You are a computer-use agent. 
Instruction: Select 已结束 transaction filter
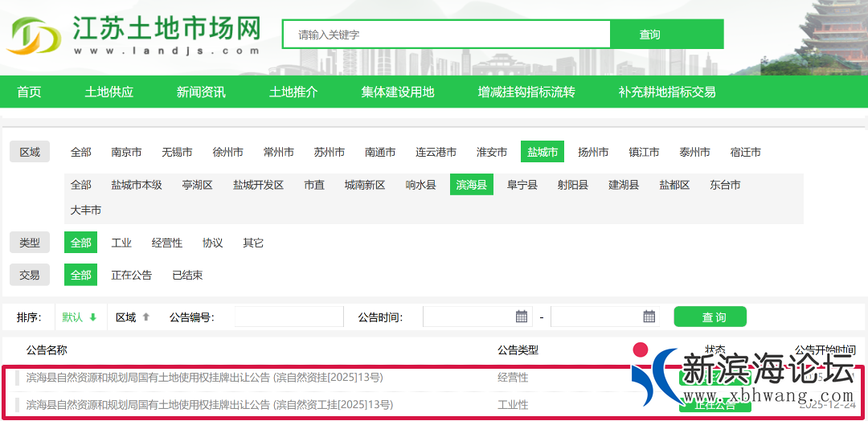tap(187, 275)
